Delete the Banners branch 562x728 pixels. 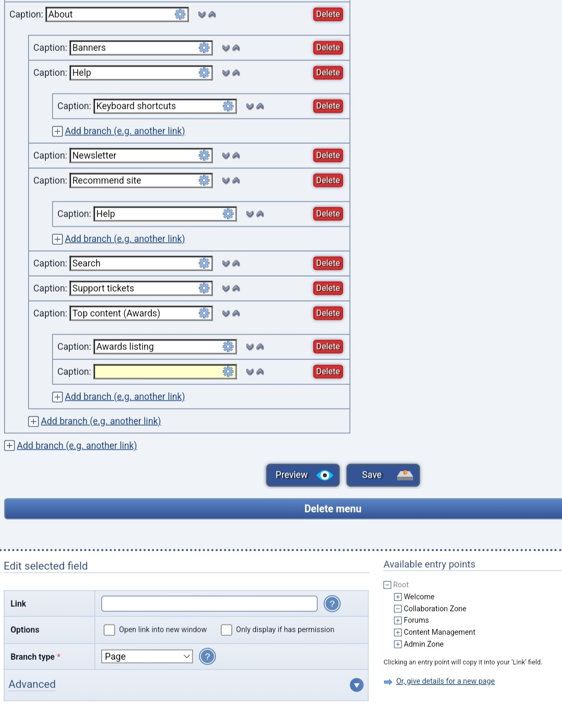(x=328, y=48)
